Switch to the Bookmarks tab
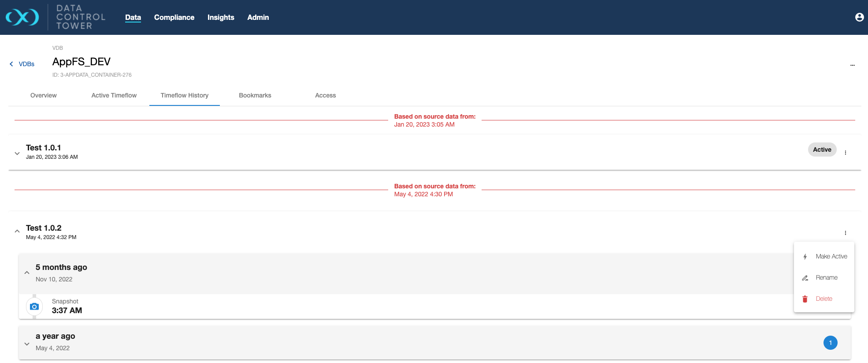868x363 pixels. tap(255, 95)
